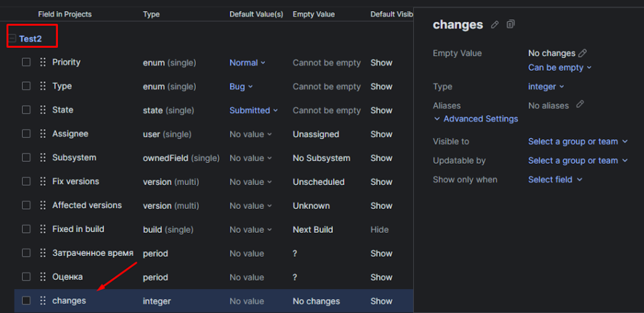644x313 pixels.
Task: Open the 'Select field' condition dropdown
Action: click(555, 180)
